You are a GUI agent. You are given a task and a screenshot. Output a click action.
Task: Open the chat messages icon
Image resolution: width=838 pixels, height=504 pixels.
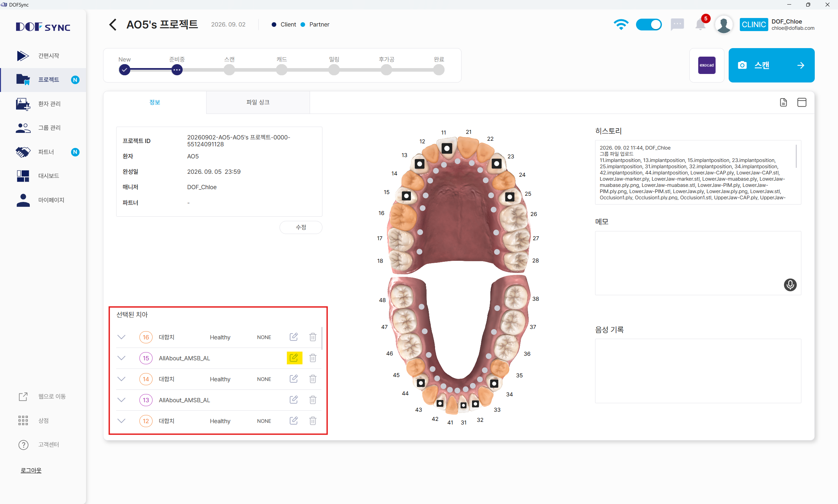677,25
